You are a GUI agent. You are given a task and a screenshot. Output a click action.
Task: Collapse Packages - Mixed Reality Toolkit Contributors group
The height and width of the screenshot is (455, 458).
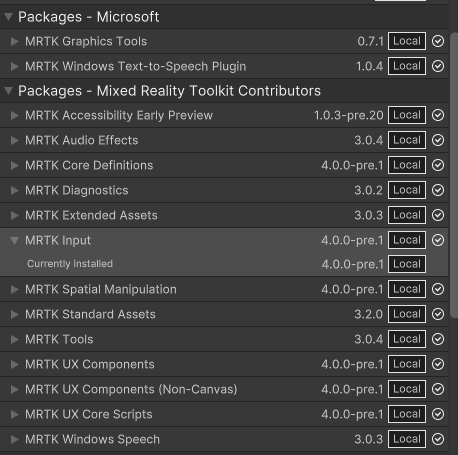[x=8, y=90]
